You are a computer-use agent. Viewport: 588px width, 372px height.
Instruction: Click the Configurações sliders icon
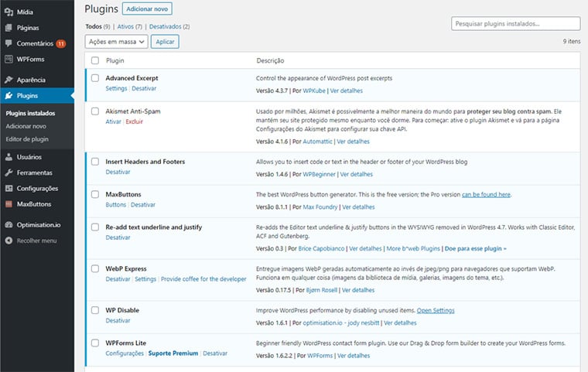(x=9, y=189)
